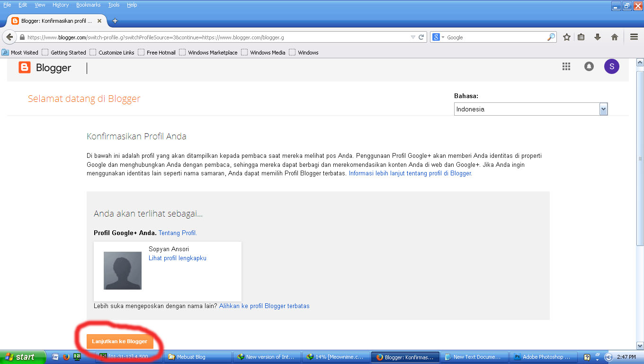The height and width of the screenshot is (364, 644).
Task: Launch Word from the quick launch icon
Action: pos(55,357)
